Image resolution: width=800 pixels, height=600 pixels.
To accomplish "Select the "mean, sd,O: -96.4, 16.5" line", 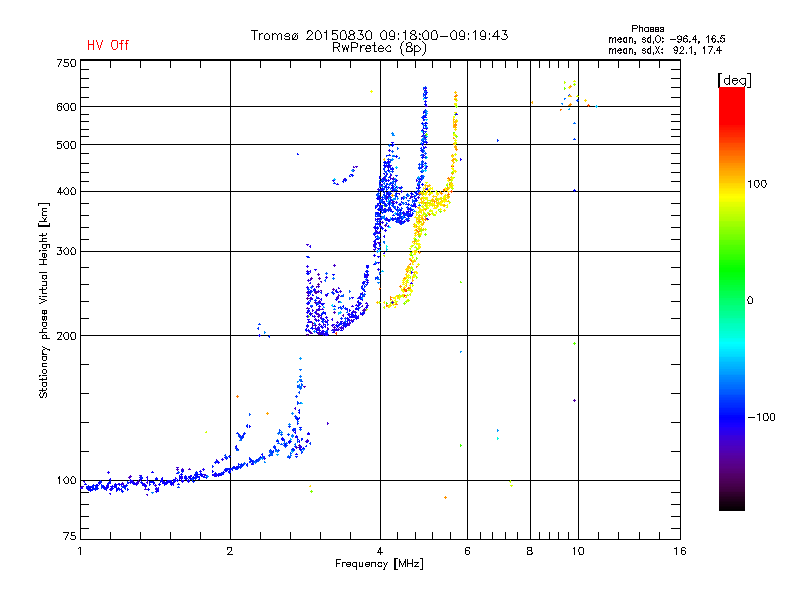I will click(x=666, y=39).
